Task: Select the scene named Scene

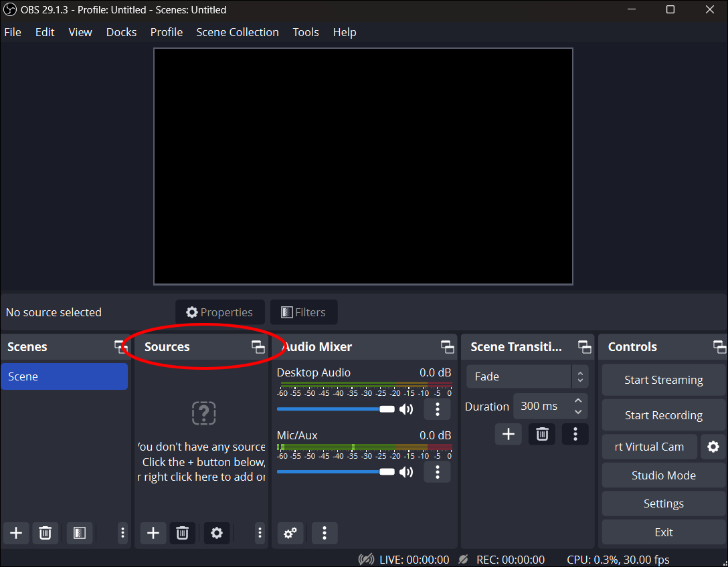Action: [x=64, y=376]
